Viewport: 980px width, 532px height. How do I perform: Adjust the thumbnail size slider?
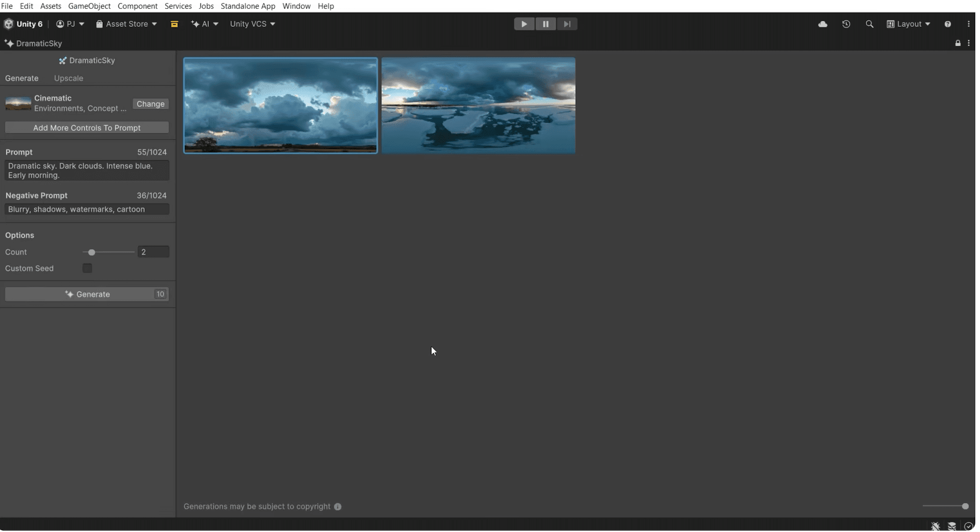(x=965, y=507)
